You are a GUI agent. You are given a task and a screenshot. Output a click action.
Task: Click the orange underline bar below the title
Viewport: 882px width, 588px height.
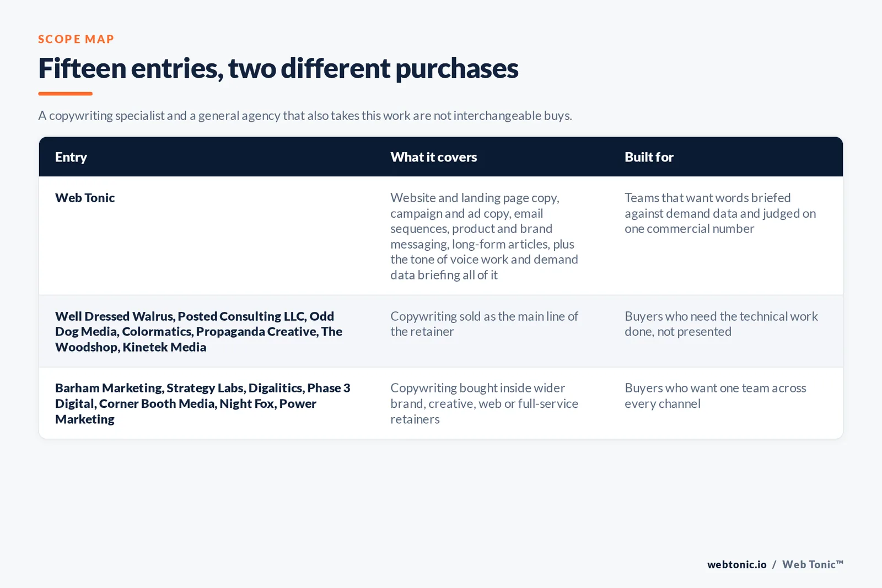pyautogui.click(x=65, y=94)
